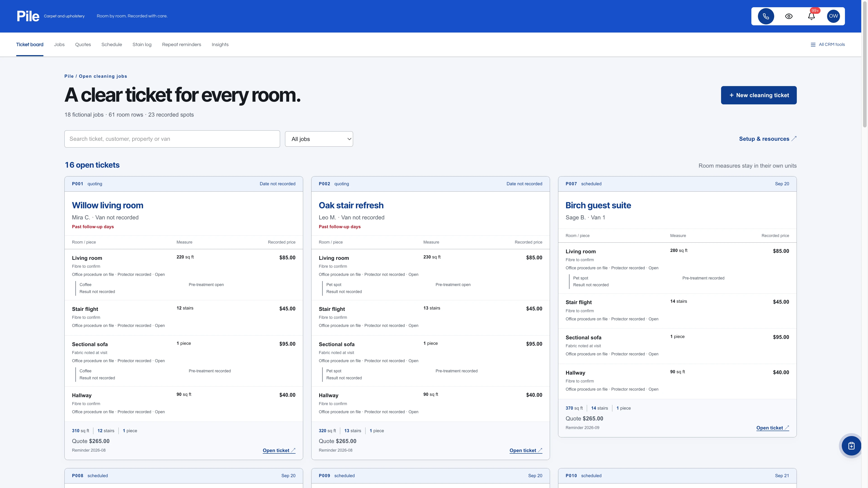Click the Birch guest suite title
The height and width of the screenshot is (488, 868).
click(x=598, y=205)
